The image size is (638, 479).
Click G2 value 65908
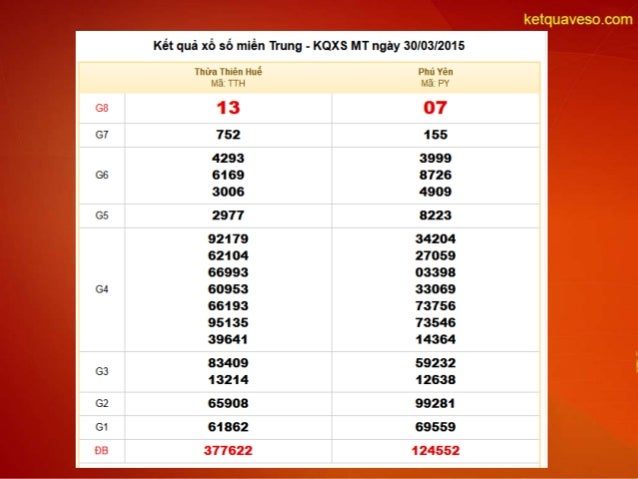(x=228, y=403)
